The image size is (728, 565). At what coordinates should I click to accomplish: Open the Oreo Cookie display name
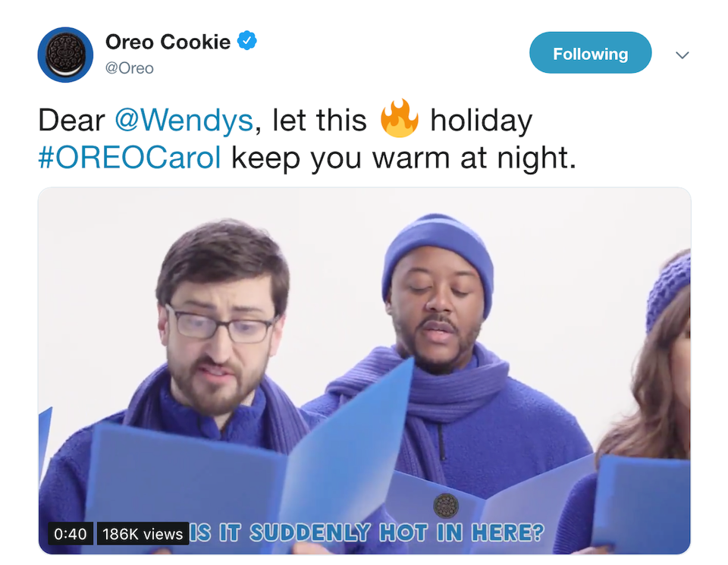[168, 42]
